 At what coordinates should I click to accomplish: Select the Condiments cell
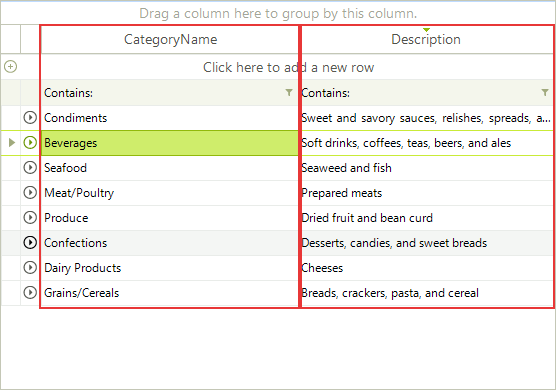(x=170, y=118)
